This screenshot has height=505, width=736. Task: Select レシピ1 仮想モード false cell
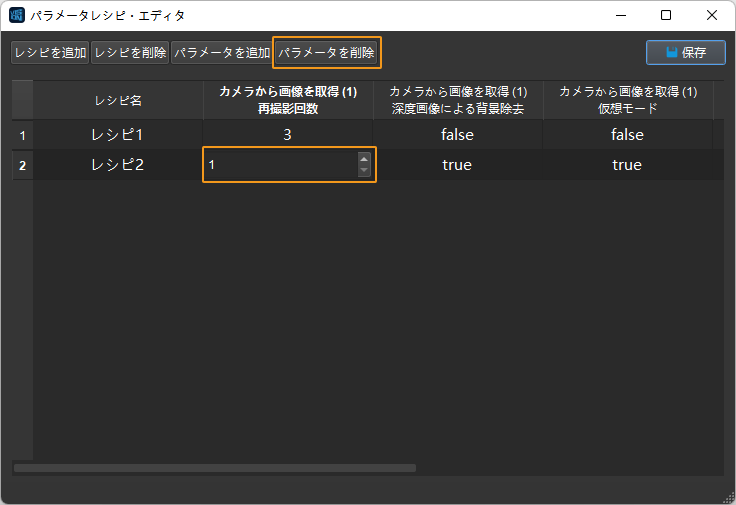(x=628, y=135)
